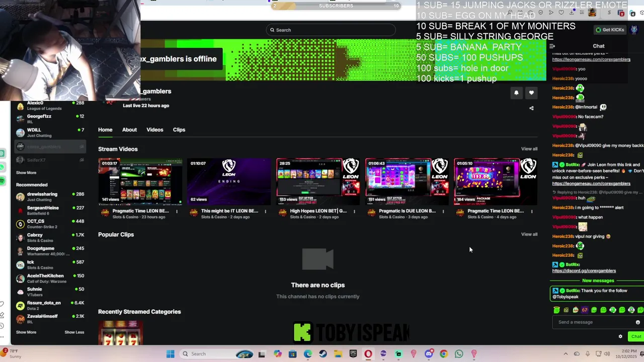Open Microsoft Edge from the taskbar

(x=308, y=354)
